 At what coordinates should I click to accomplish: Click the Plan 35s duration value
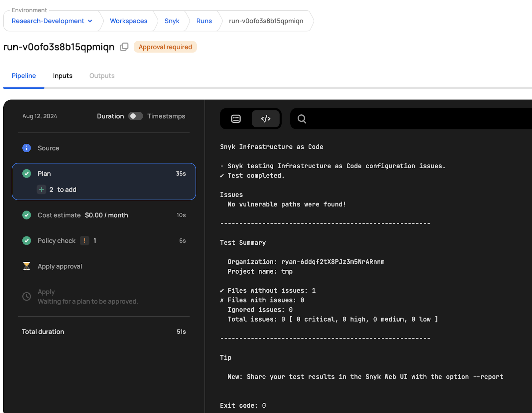(x=181, y=174)
